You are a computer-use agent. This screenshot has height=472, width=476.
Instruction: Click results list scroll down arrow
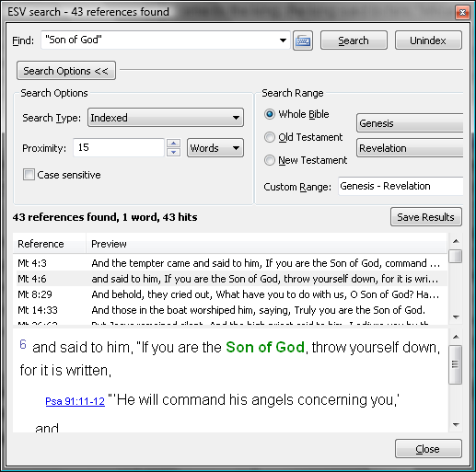tap(456, 317)
